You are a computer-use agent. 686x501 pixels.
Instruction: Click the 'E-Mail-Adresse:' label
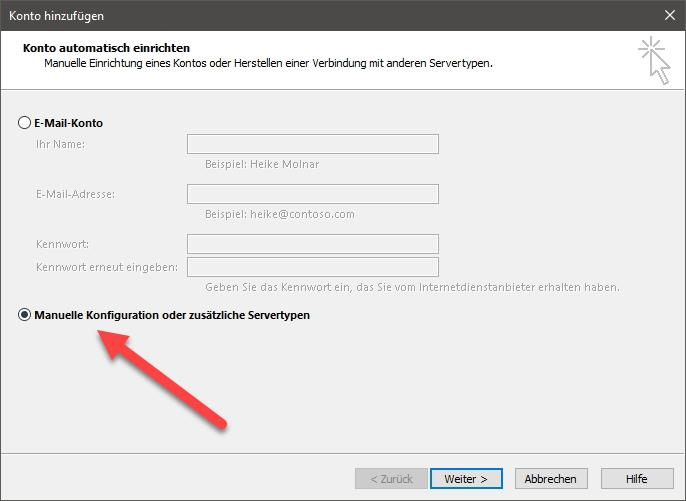(75, 194)
